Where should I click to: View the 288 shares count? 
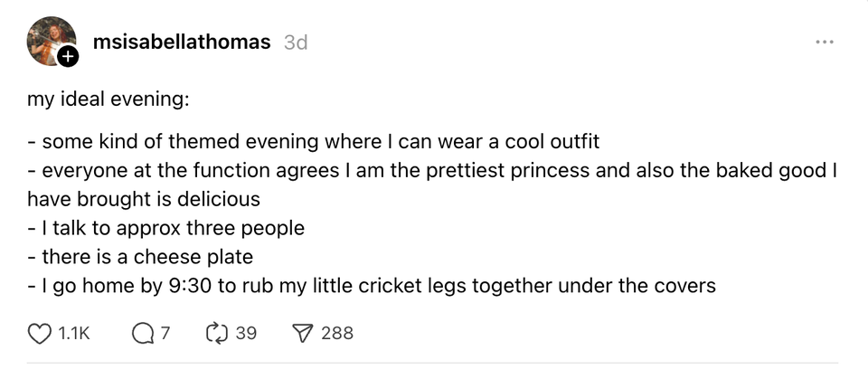(x=337, y=334)
